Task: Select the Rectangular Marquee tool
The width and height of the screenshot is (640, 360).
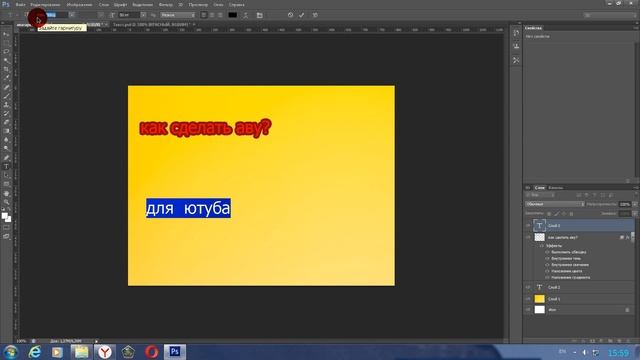Action: pyautogui.click(x=6, y=43)
